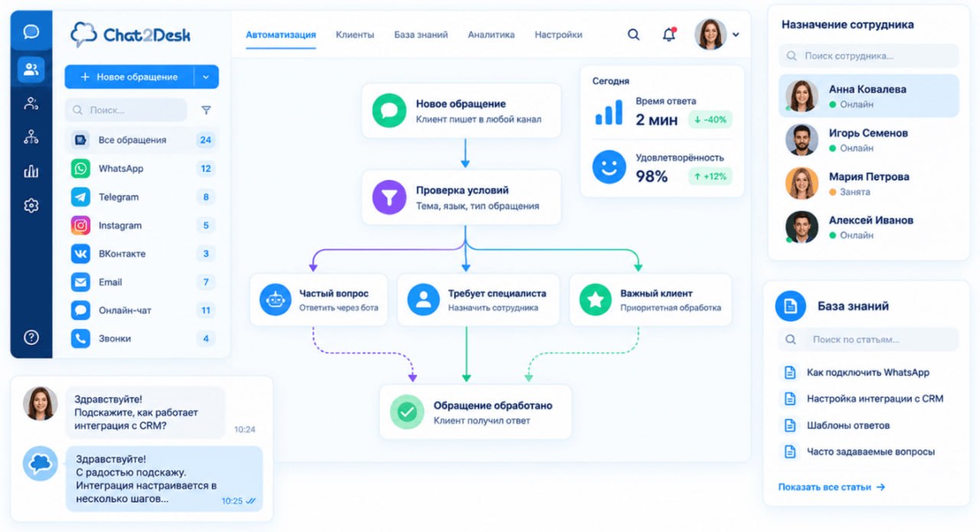Click the WhatsApp count badge 12
Image resolution: width=980 pixels, height=532 pixels.
[x=205, y=168]
